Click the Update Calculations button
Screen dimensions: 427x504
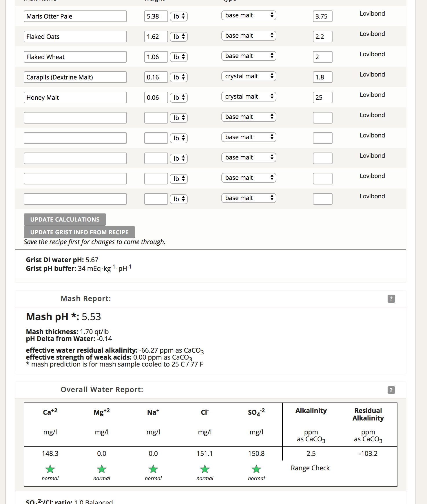(x=65, y=220)
